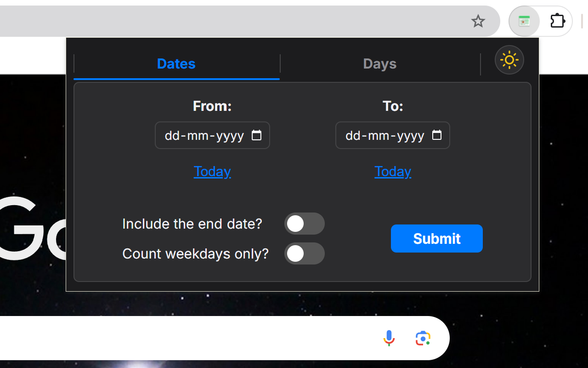Click the To dd-mm-yyyy input field
This screenshot has width=588, height=368.
(384, 135)
